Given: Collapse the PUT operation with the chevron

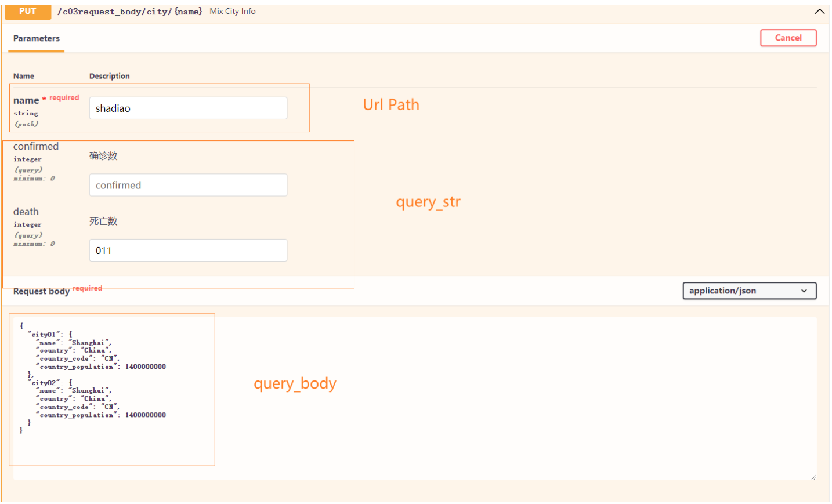Looking at the screenshot, I should coord(819,12).
